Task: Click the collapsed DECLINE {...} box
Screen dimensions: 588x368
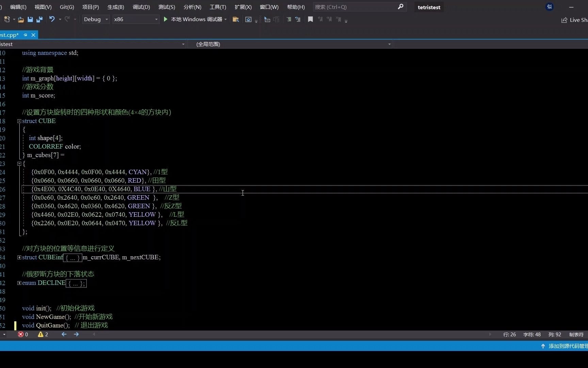Action: [x=76, y=283]
